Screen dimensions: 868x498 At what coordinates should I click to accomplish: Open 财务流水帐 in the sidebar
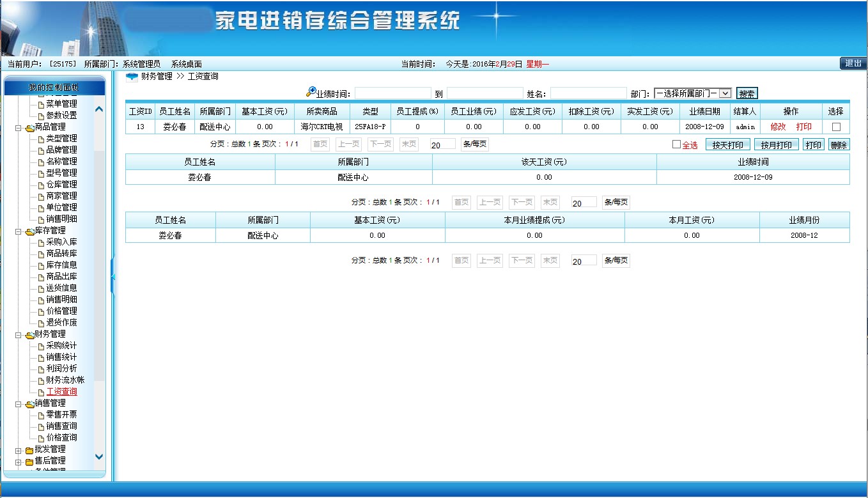point(65,380)
